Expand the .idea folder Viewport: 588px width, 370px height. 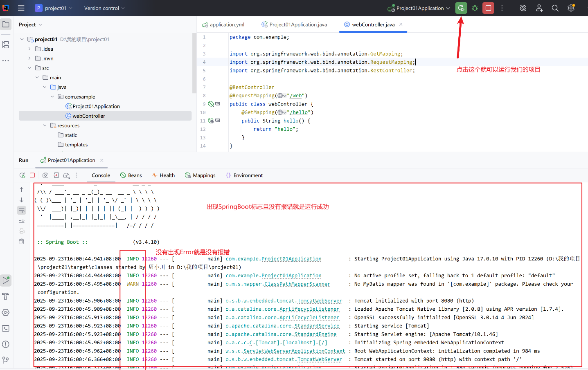[29, 49]
